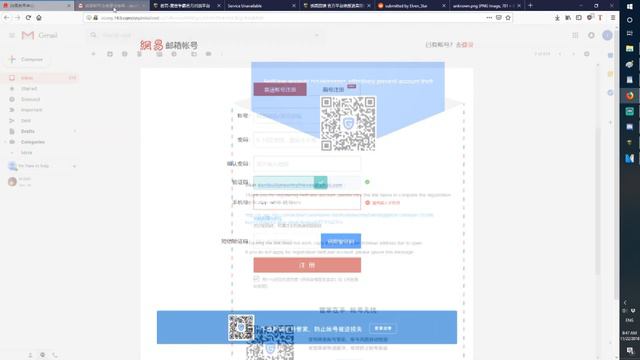Click the login link beside 'already have account'
640x360 pixels.
coord(464,44)
